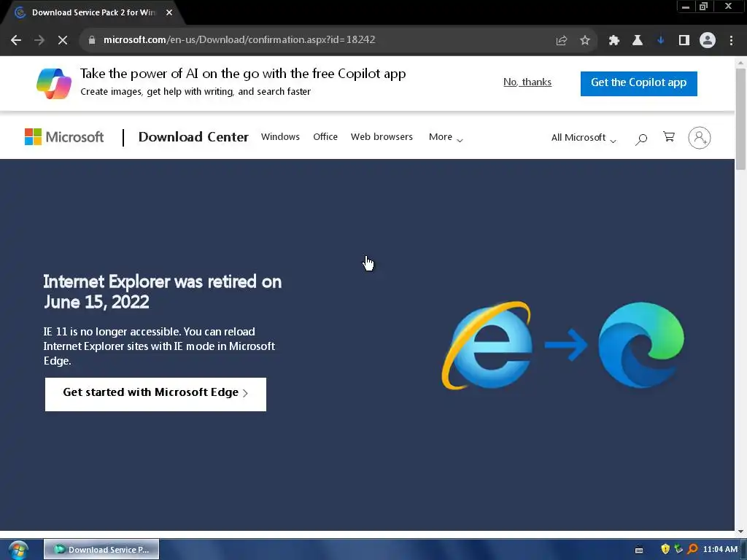
Task: Select Download Service P... taskbar button
Action: pyautogui.click(x=101, y=550)
